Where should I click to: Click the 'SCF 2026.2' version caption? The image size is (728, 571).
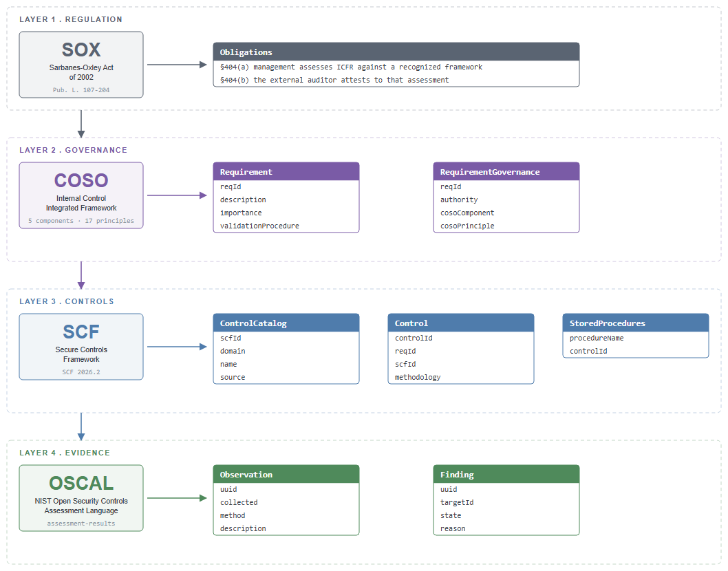click(81, 372)
